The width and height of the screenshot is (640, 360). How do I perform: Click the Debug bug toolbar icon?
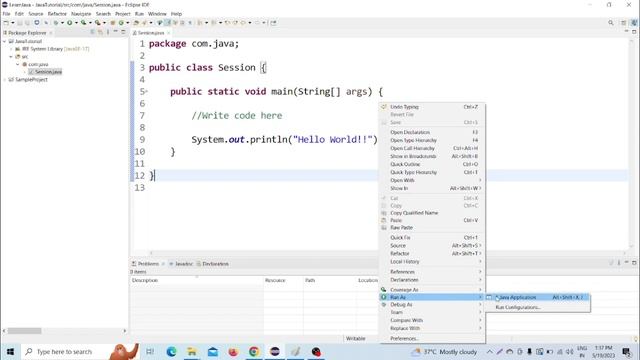pos(56,23)
